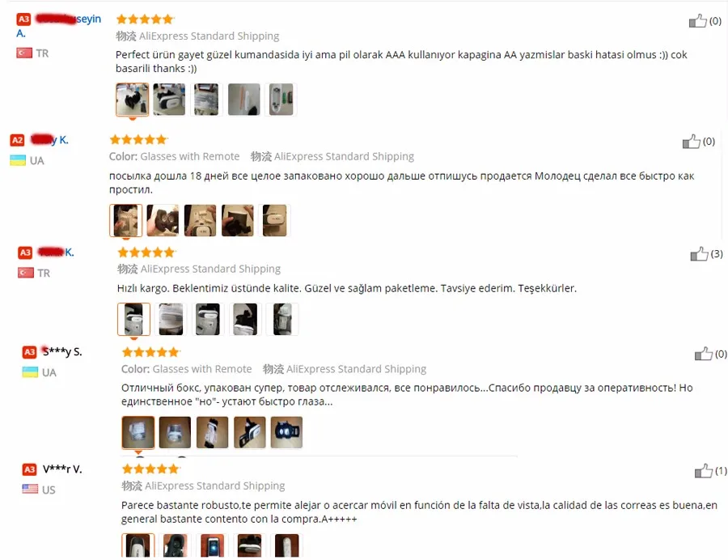The height and width of the screenshot is (560, 728).
Task: Open third photo in 'Hızlı kargo' review
Action: pyautogui.click(x=208, y=319)
